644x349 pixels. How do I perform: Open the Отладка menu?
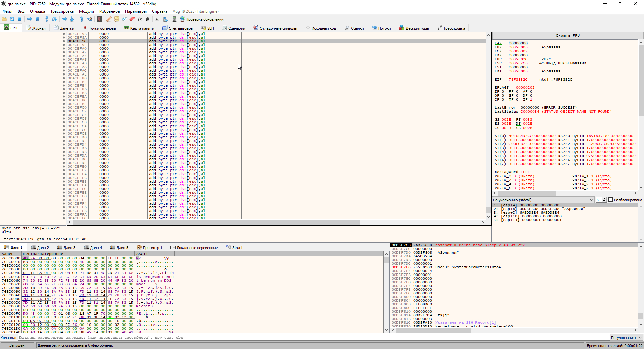point(37,11)
